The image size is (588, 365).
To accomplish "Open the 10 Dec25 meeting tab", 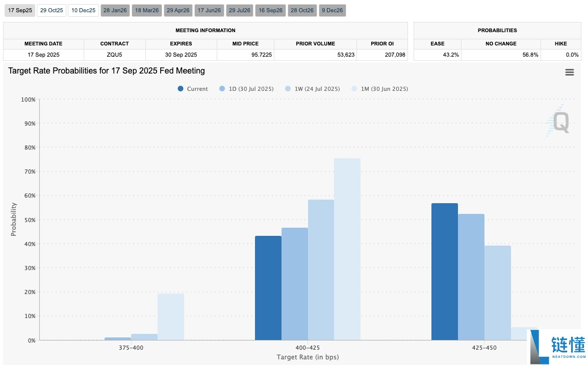I will pos(83,10).
